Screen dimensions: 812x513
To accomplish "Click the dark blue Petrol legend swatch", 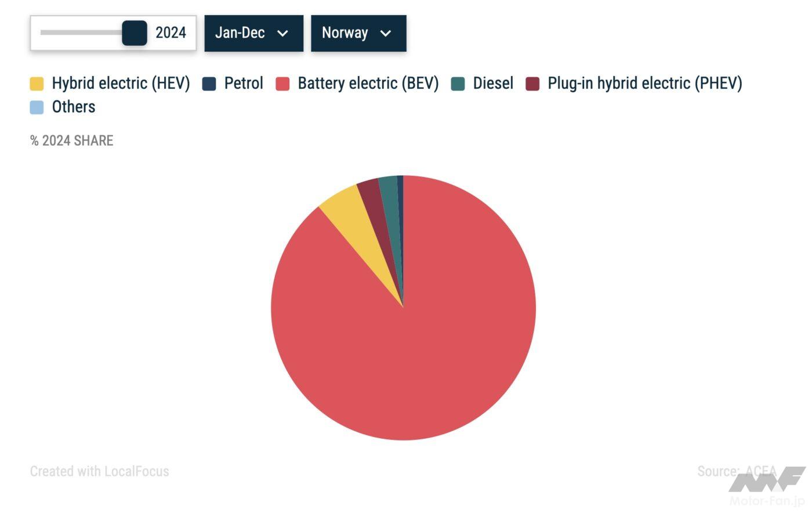I will coord(209,84).
